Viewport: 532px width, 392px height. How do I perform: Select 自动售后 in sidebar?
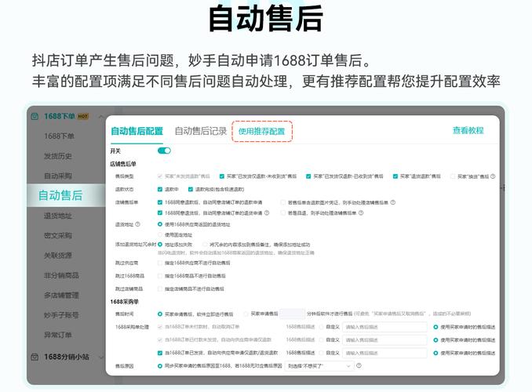(x=60, y=195)
